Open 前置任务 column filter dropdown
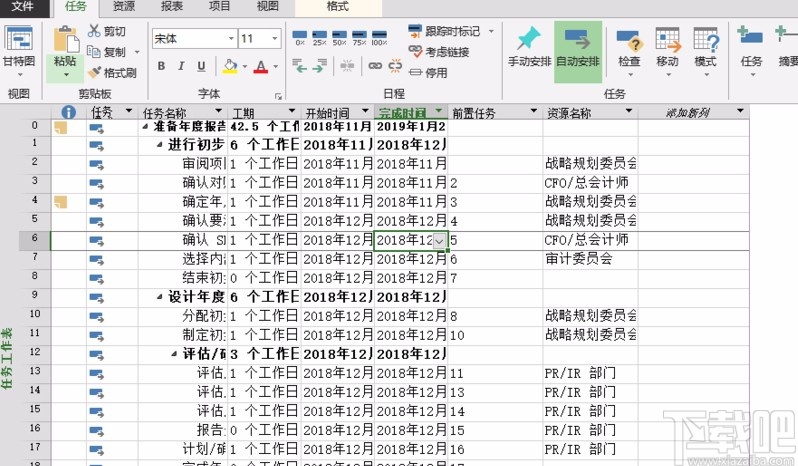Image resolution: width=798 pixels, height=466 pixels. tap(534, 111)
